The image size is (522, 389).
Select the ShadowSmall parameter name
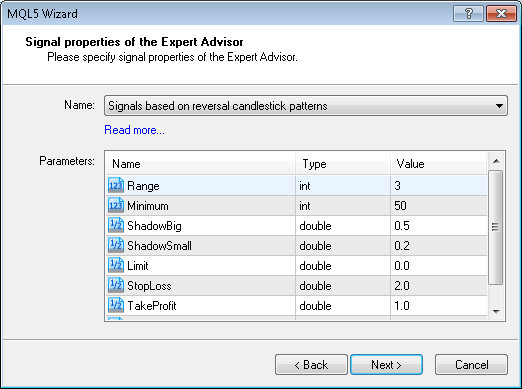pyautogui.click(x=159, y=246)
